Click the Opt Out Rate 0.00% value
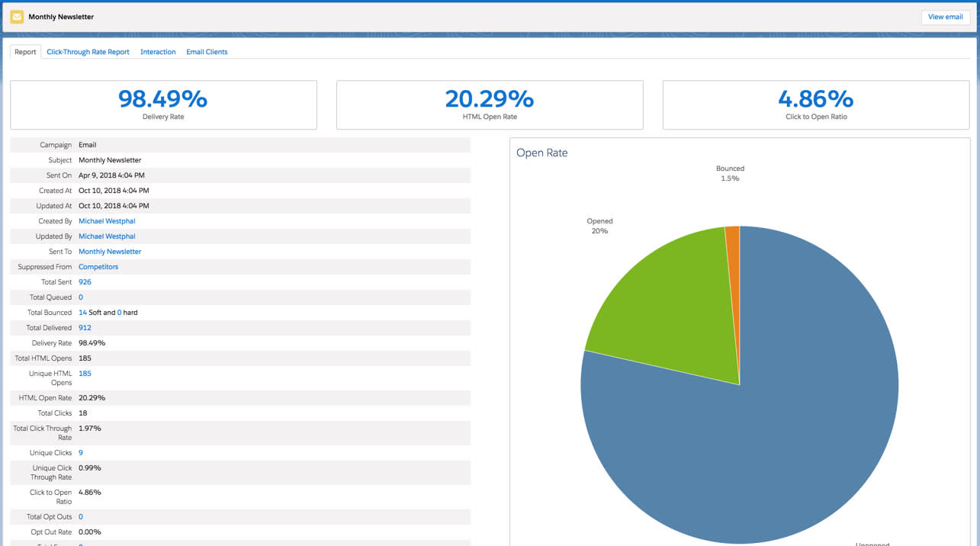This screenshot has width=980, height=546. coord(90,532)
